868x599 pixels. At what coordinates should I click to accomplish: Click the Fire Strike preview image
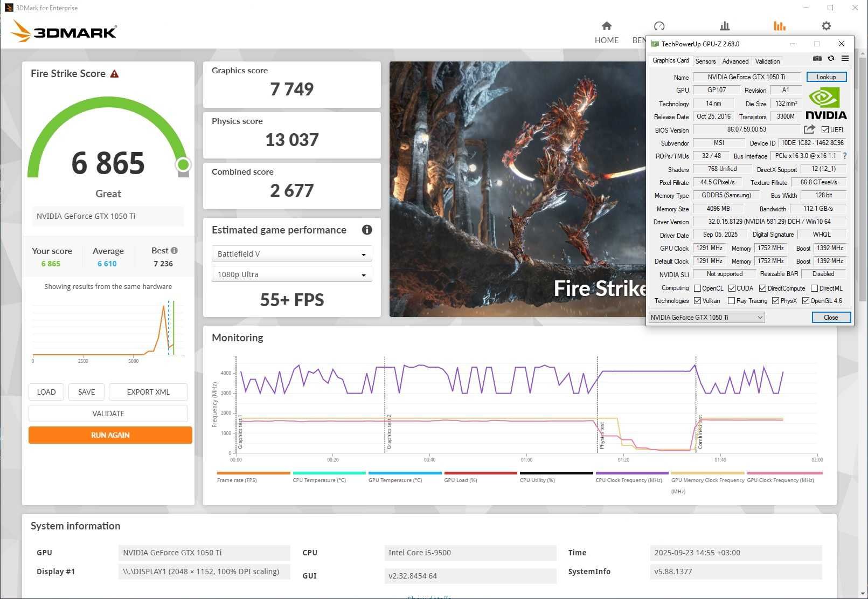point(517,189)
